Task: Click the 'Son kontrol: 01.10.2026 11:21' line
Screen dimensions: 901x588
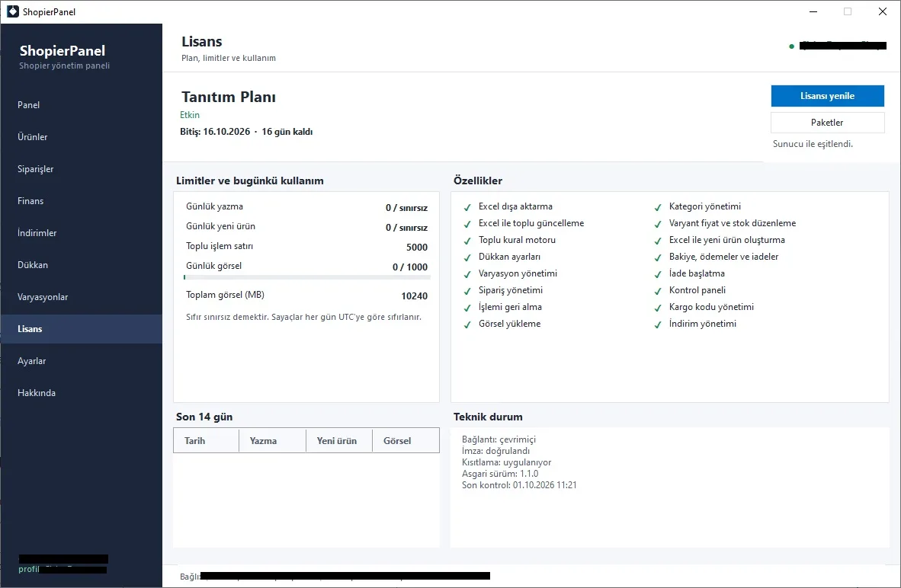Action: 519,485
